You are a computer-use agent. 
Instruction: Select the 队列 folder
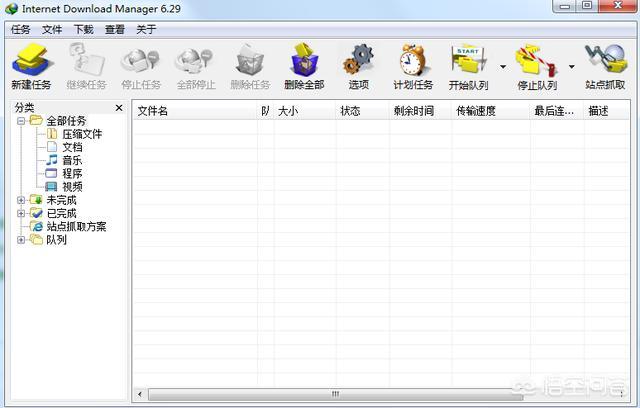tap(48, 239)
